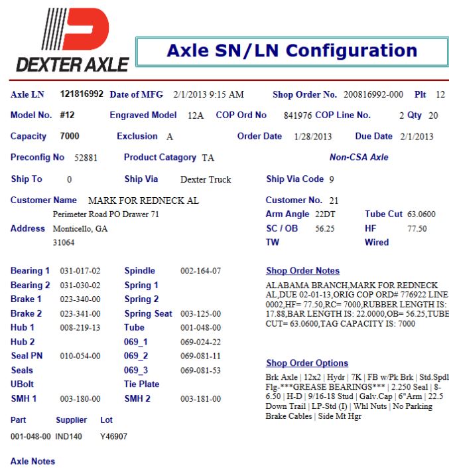
Task: Click Product Catagory value TA
Action: pyautogui.click(x=208, y=157)
